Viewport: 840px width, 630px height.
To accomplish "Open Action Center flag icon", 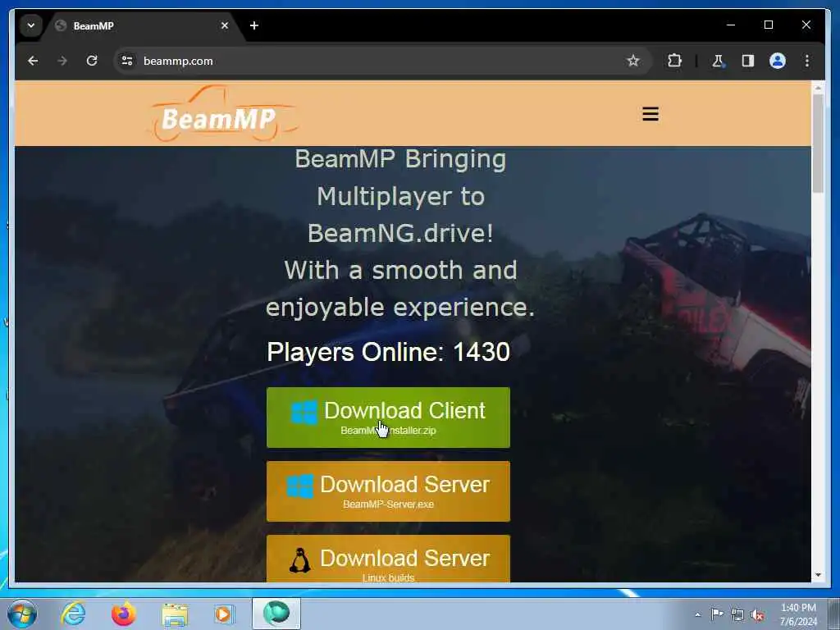I will (x=717, y=614).
